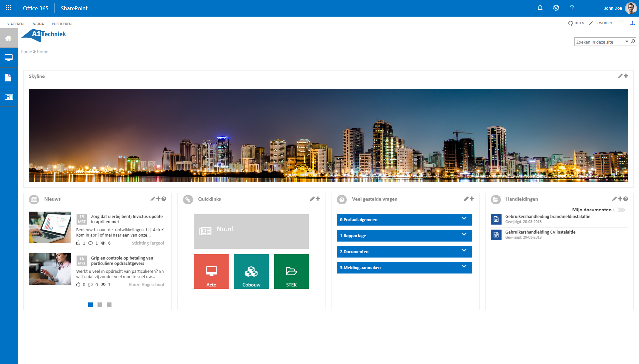Click the Skyline city banner image

click(328, 135)
